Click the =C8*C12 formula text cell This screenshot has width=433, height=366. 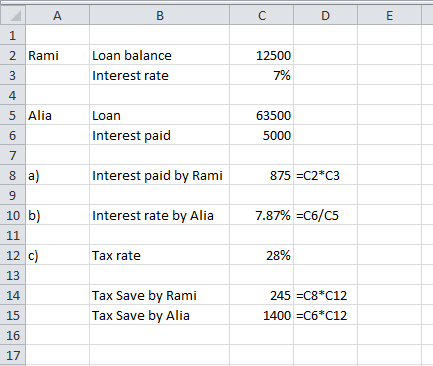click(x=325, y=295)
